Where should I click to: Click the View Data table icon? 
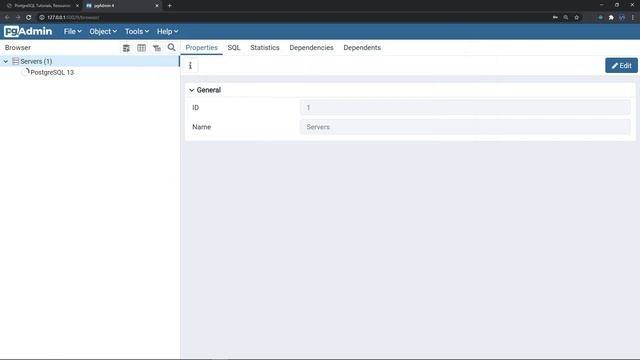click(141, 48)
